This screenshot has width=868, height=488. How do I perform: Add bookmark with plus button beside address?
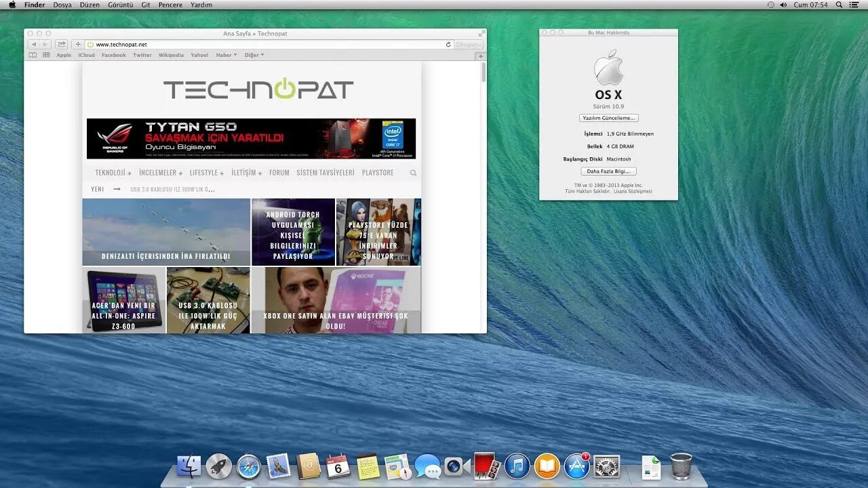click(x=78, y=44)
